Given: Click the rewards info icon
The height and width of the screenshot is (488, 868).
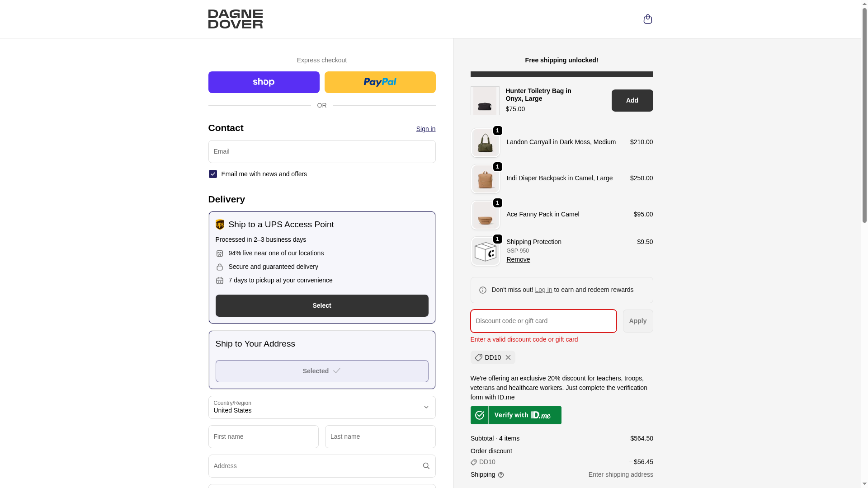Looking at the screenshot, I should tap(483, 290).
